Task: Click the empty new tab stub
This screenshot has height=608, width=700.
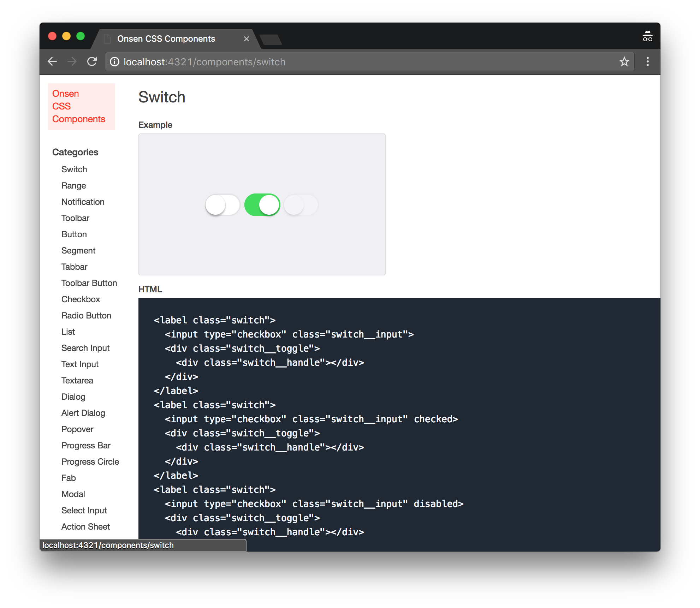Action: [x=271, y=40]
